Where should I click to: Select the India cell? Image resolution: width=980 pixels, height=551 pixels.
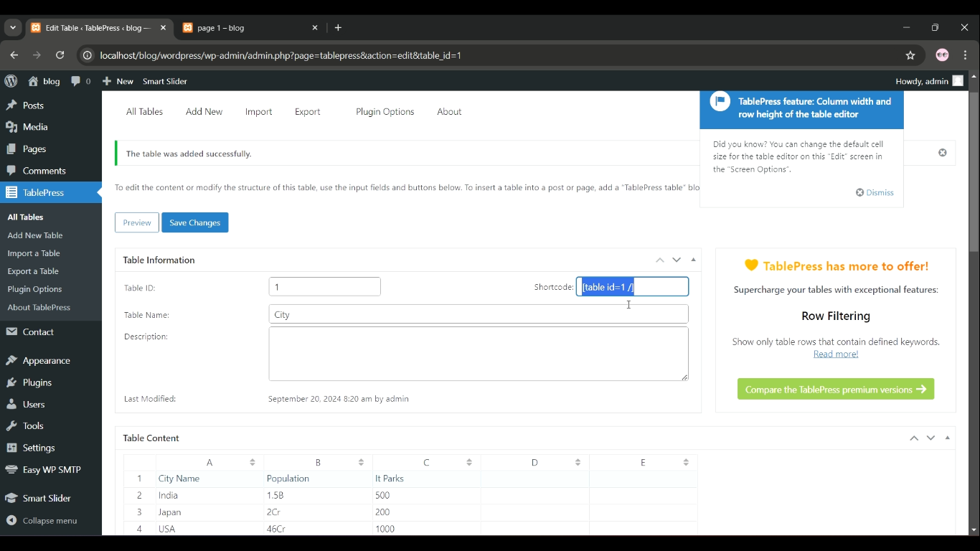coord(210,496)
